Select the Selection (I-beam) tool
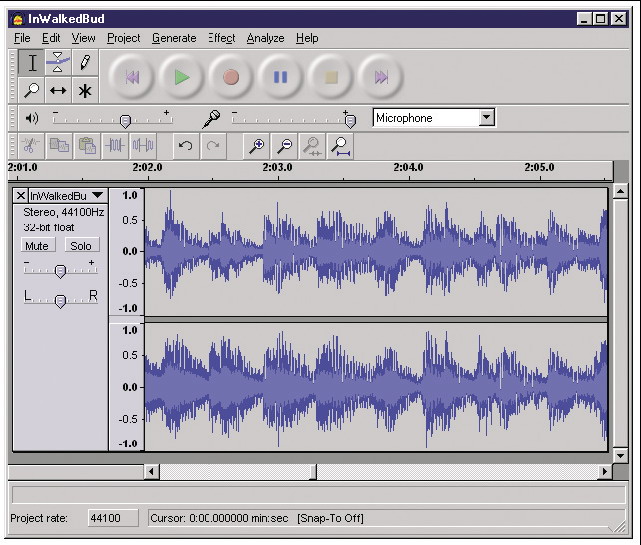 coord(32,63)
